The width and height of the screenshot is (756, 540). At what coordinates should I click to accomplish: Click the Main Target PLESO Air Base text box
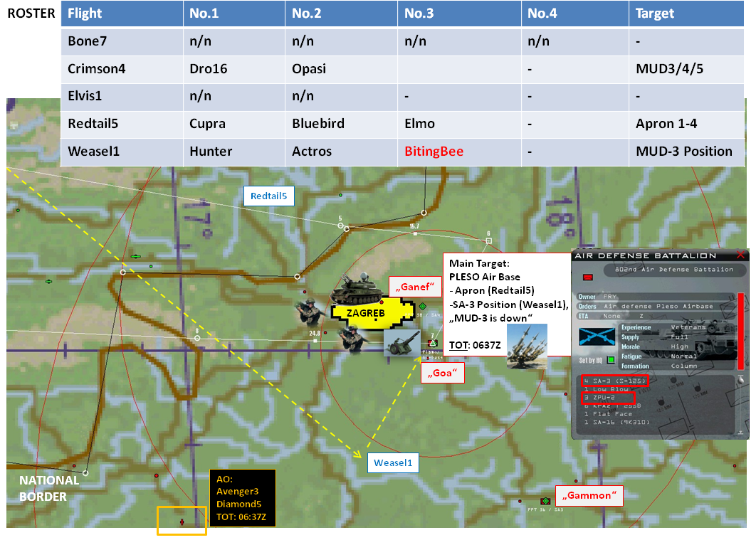pyautogui.click(x=508, y=305)
